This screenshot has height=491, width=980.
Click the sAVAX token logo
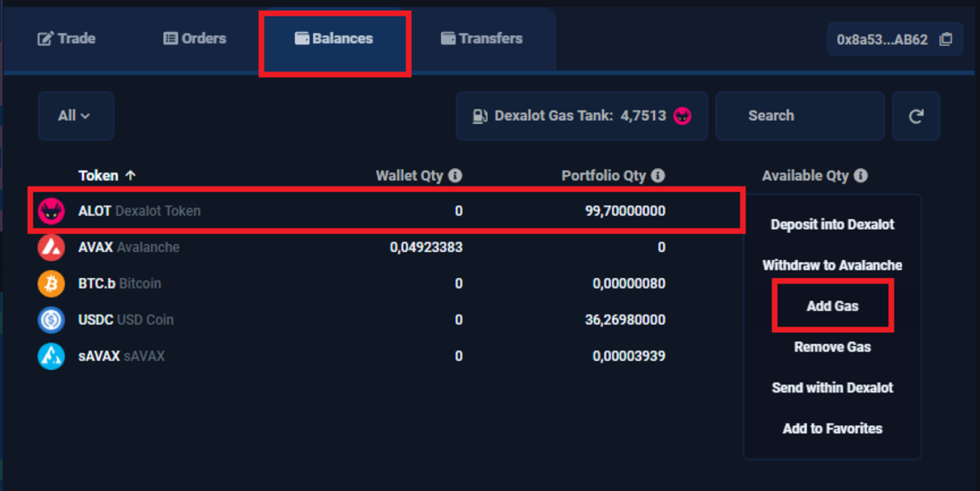point(51,356)
